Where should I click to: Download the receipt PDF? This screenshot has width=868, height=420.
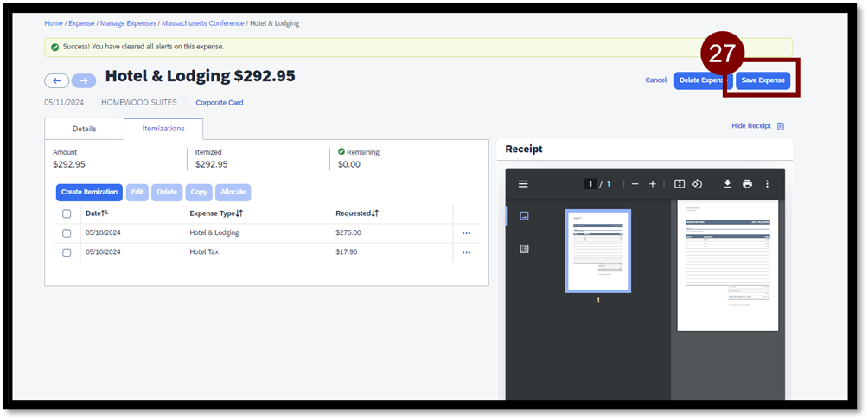pos(727,184)
